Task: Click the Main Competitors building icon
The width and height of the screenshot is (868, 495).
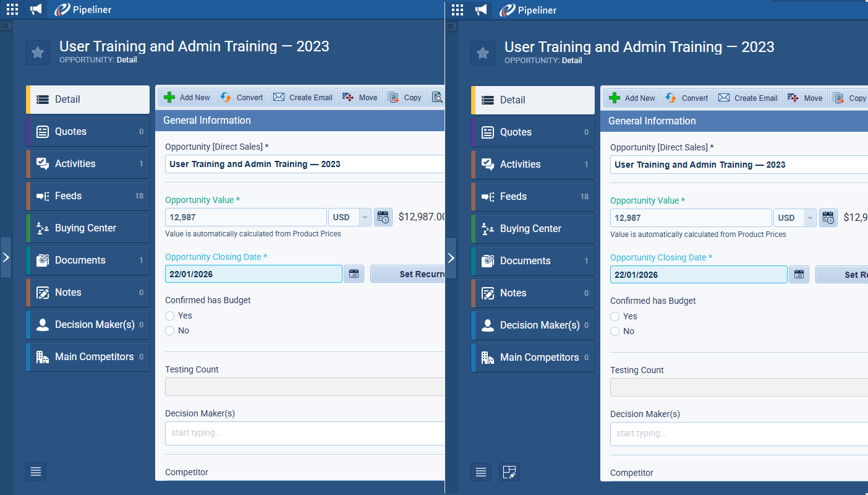Action: coord(42,356)
